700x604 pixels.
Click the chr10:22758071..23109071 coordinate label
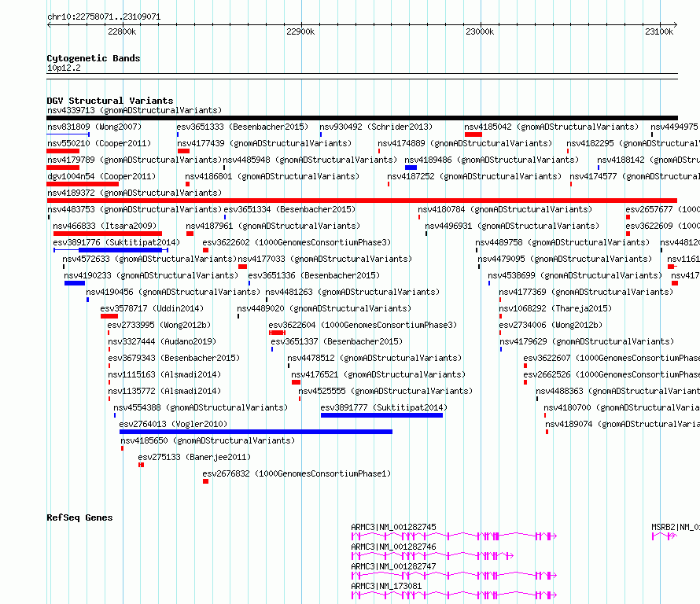[x=104, y=17]
